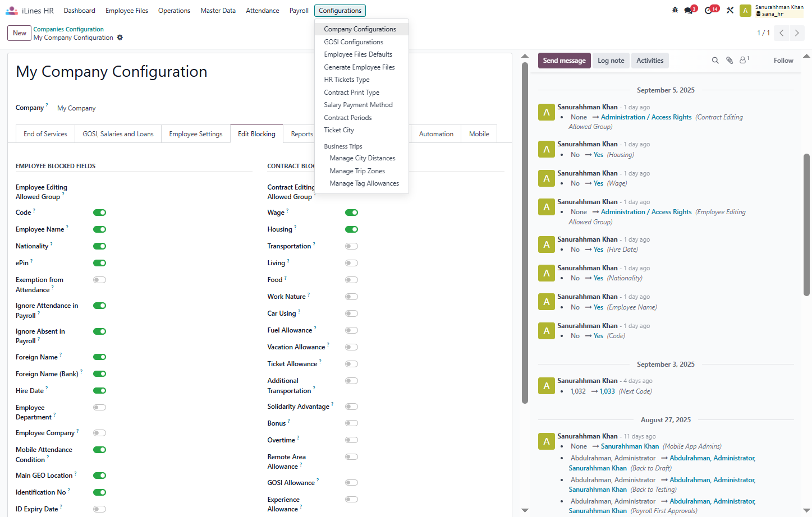Viewport: 812px width, 517px height.
Task: Click avatar on the Next Code log entry
Action: (547, 386)
